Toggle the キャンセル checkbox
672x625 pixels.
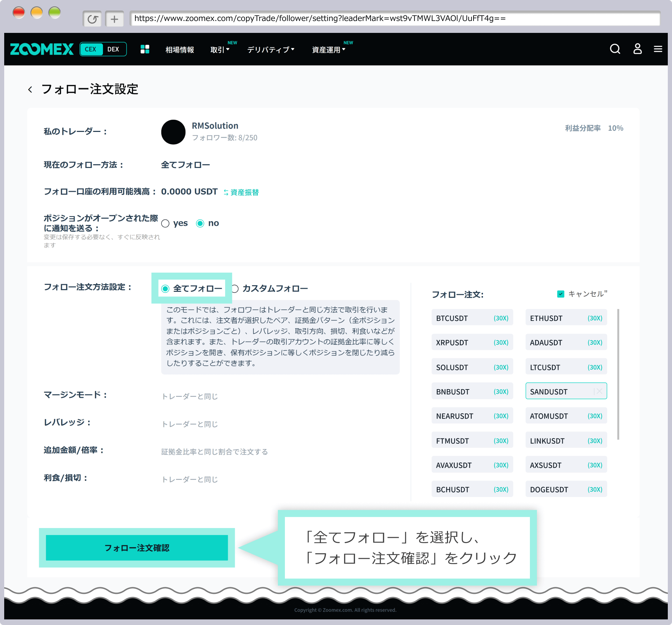(561, 294)
